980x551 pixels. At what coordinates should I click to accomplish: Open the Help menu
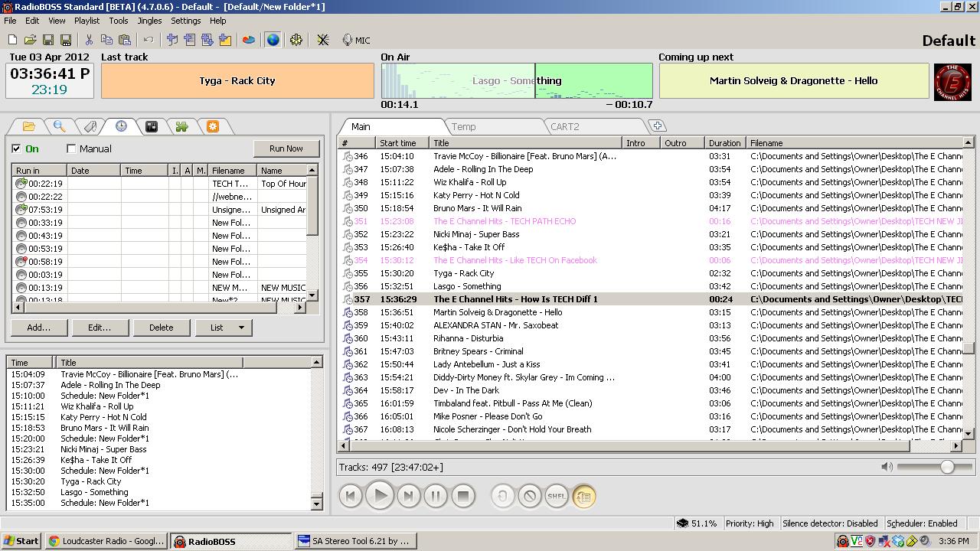click(217, 21)
